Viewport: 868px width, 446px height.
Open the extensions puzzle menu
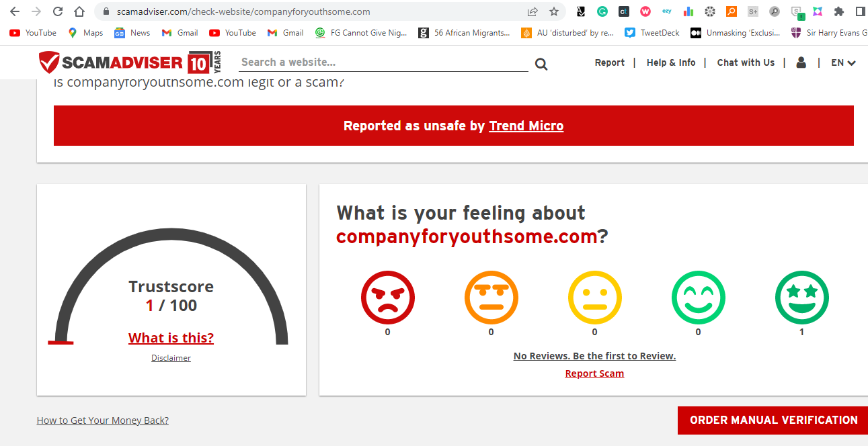coord(839,11)
